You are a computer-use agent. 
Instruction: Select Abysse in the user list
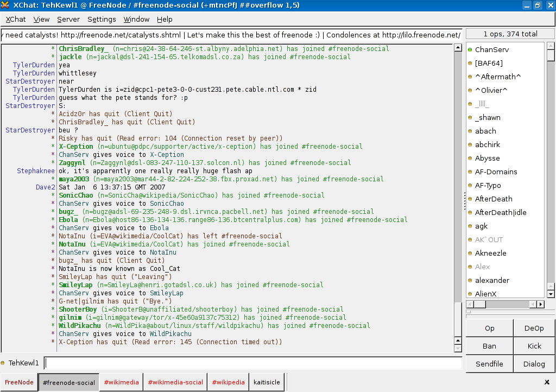click(x=487, y=158)
